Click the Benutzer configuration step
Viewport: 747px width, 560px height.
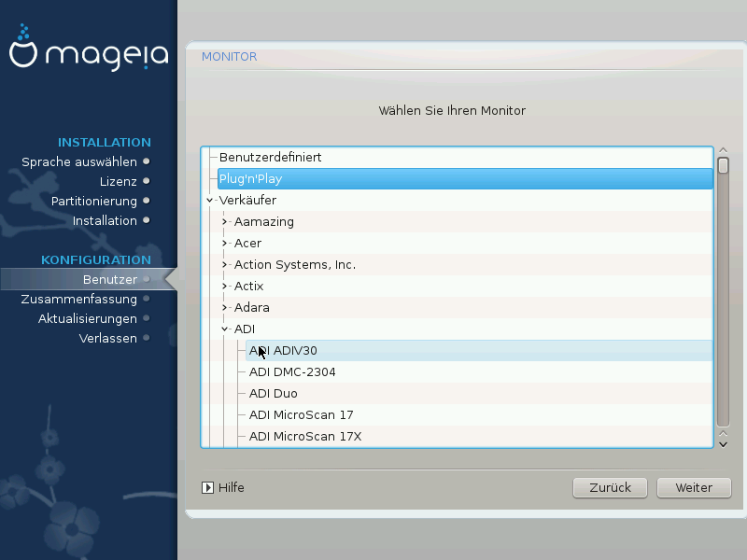click(x=110, y=279)
